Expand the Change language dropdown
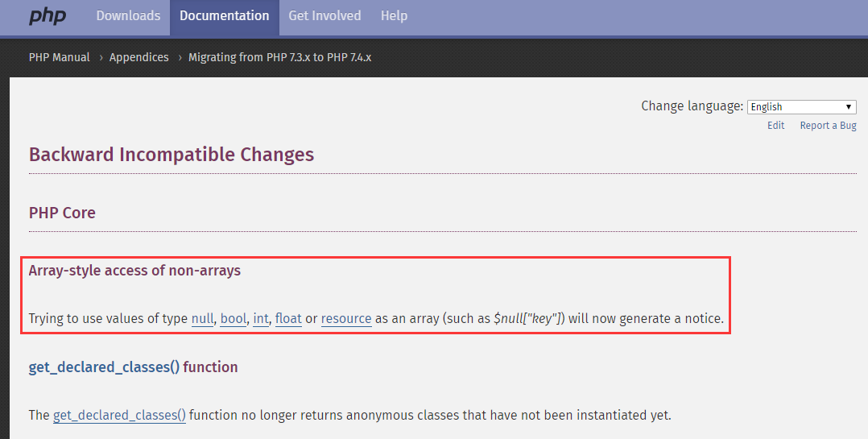This screenshot has width=868, height=439. tap(801, 106)
